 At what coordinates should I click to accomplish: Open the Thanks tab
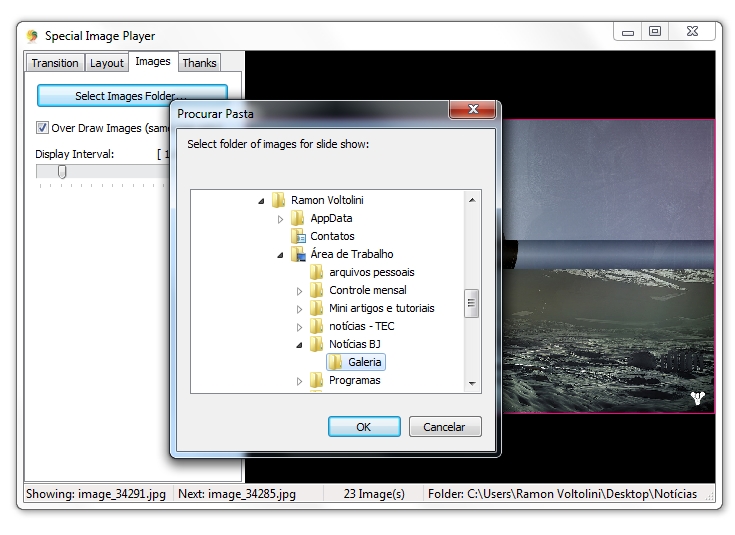199,63
